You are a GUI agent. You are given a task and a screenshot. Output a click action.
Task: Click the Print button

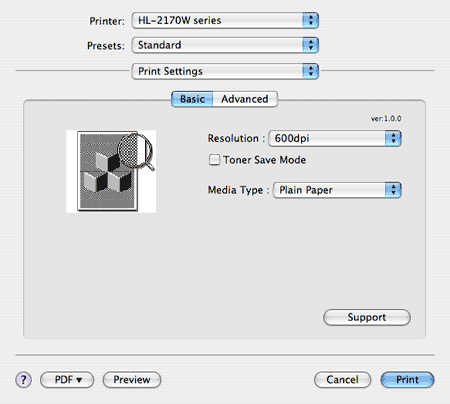(x=407, y=380)
